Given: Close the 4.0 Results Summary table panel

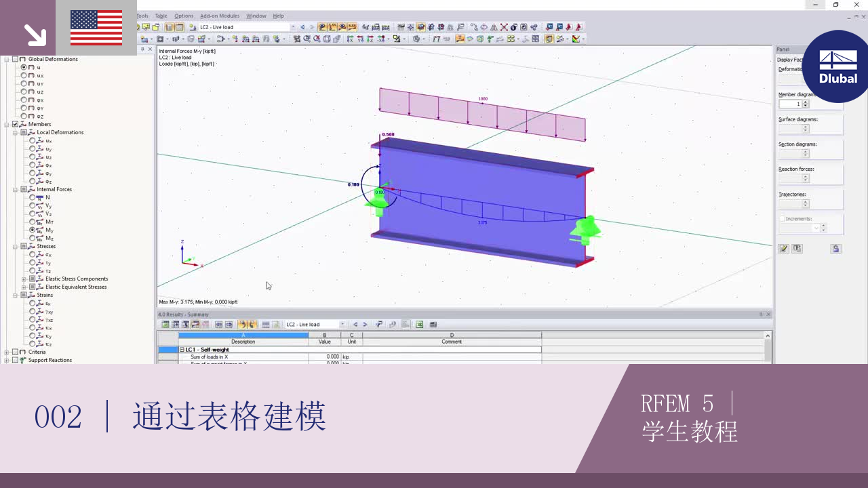Looking at the screenshot, I should [x=768, y=314].
